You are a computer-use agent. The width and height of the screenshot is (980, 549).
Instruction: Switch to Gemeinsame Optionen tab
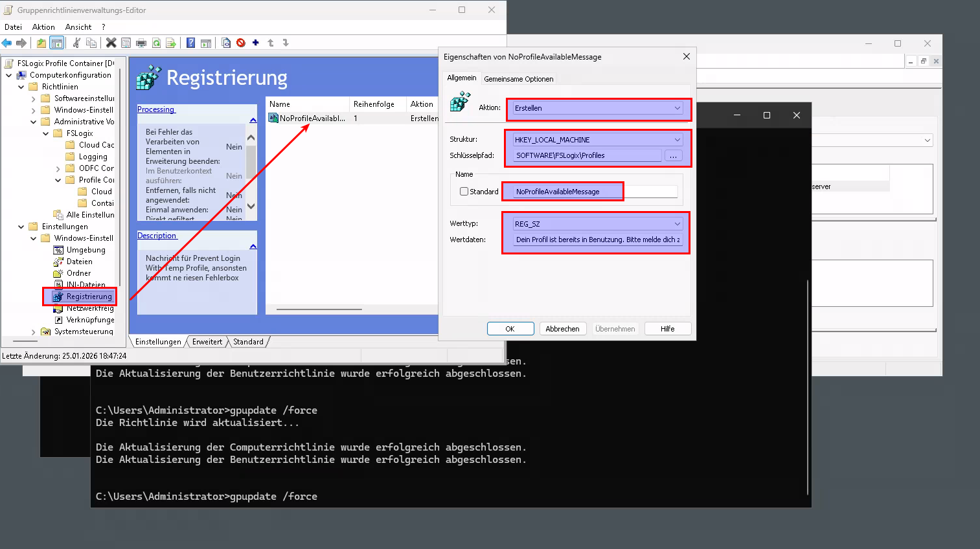518,79
